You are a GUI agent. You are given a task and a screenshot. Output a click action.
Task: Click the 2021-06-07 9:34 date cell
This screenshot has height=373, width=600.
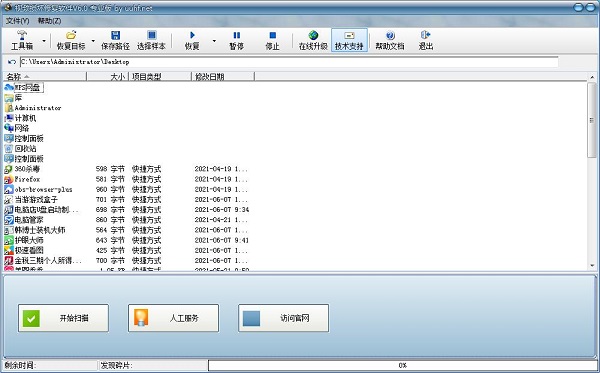pos(222,210)
